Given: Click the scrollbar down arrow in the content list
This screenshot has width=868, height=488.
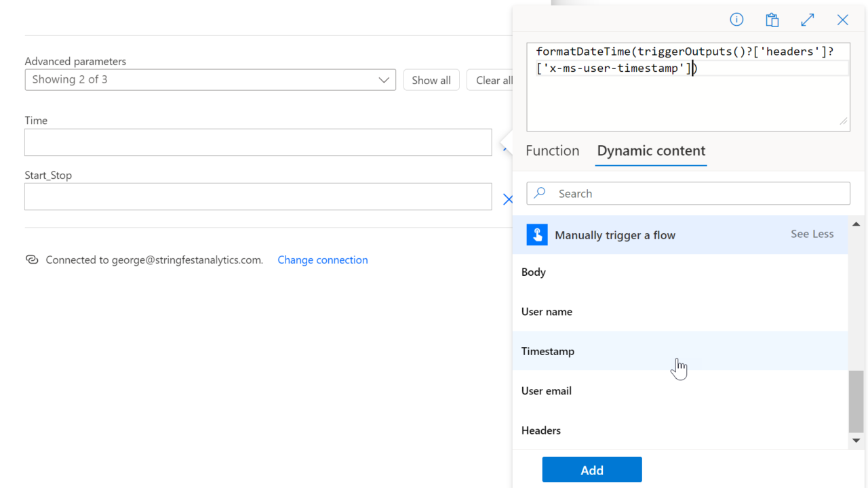Looking at the screenshot, I should [x=856, y=441].
